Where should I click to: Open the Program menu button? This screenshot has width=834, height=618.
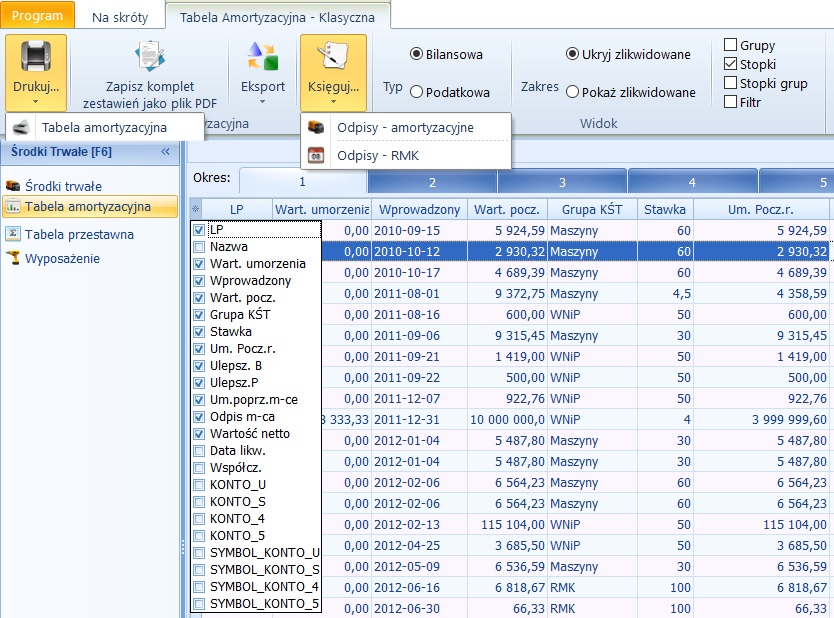coord(38,16)
